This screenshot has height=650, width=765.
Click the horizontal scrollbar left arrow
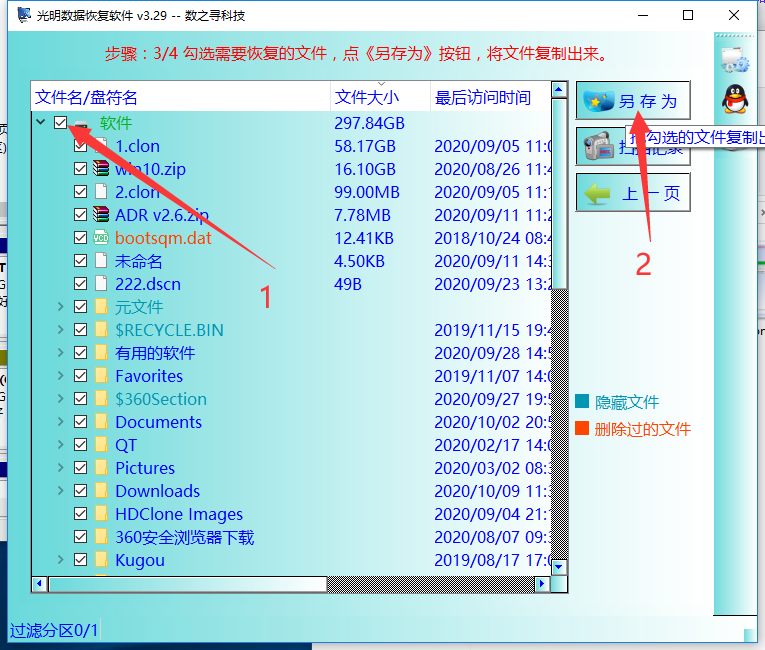(x=40, y=584)
